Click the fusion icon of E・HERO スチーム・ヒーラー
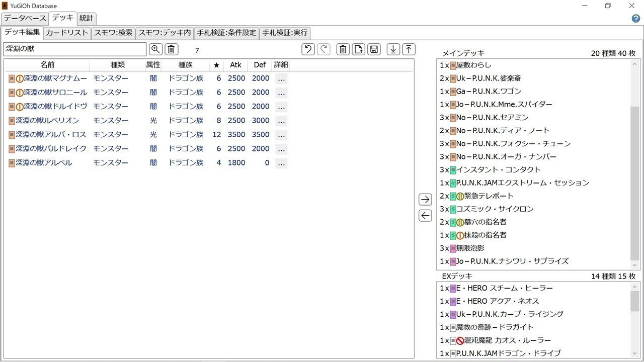Image resolution: width=644 pixels, height=362 pixels. coord(453,288)
